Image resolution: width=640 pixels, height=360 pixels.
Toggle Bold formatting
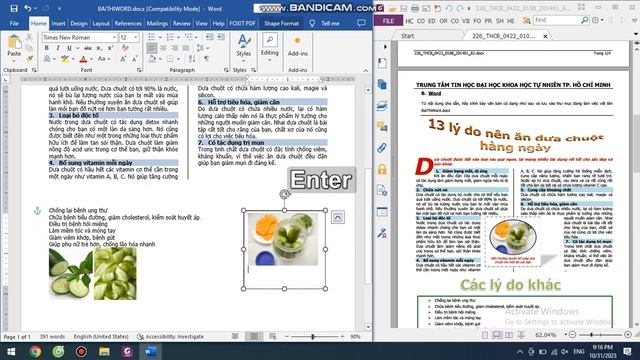click(47, 48)
